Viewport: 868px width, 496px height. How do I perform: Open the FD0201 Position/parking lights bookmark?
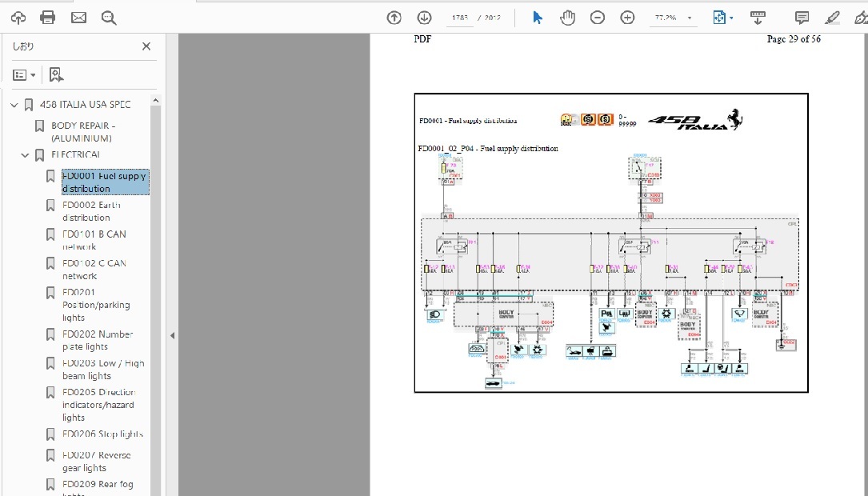click(96, 305)
